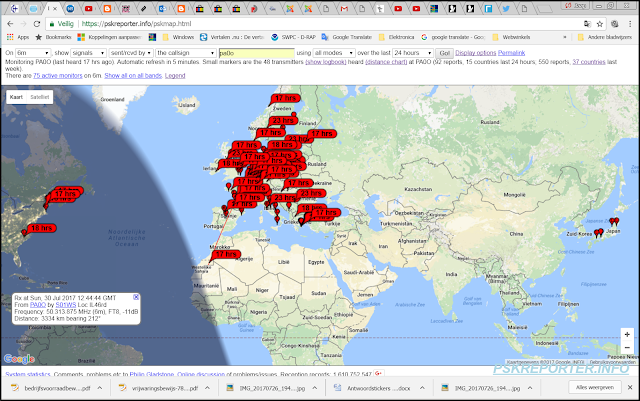640x401 pixels.
Task: Open Display options link
Action: click(x=476, y=53)
